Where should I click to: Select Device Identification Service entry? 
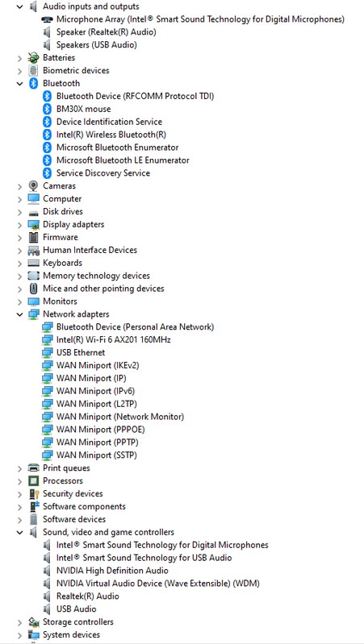[109, 122]
